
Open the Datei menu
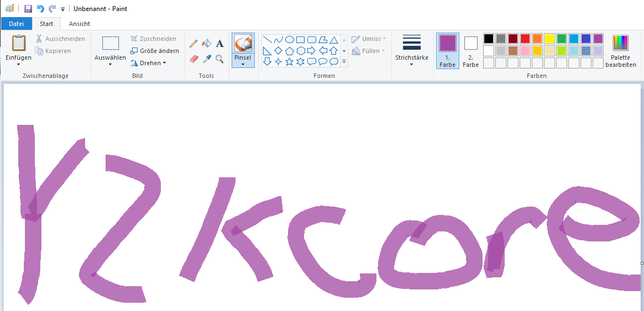(x=16, y=24)
